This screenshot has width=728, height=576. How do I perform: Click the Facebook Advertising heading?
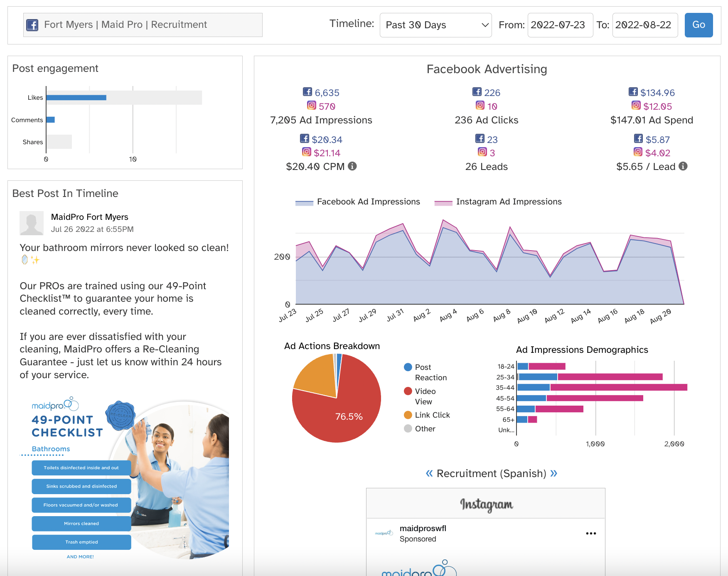click(487, 69)
